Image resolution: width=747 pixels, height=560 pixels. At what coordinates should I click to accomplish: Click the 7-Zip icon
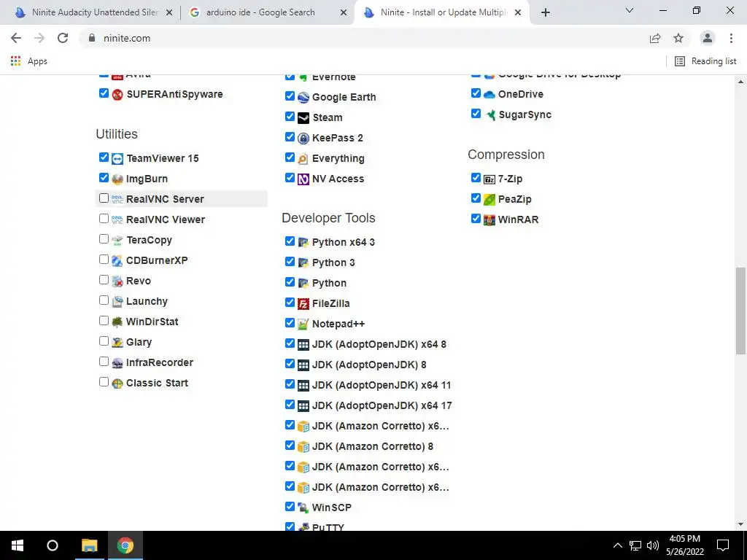(x=489, y=179)
